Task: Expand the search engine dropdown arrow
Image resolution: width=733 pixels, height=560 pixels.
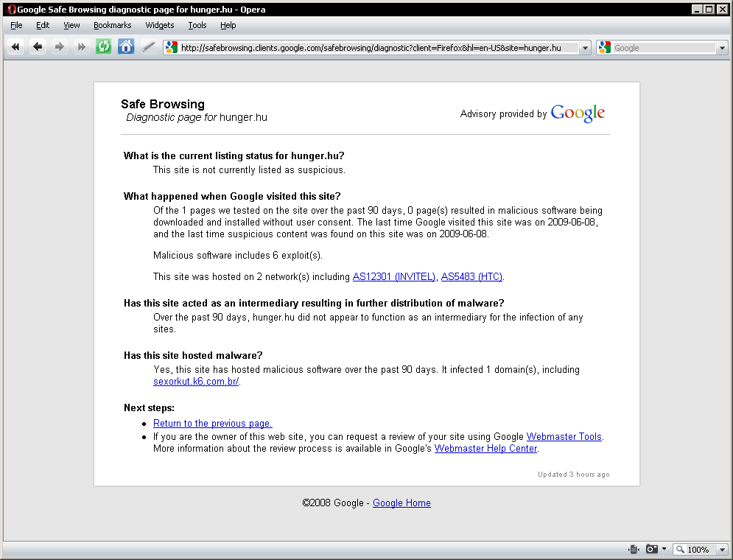Action: point(722,48)
